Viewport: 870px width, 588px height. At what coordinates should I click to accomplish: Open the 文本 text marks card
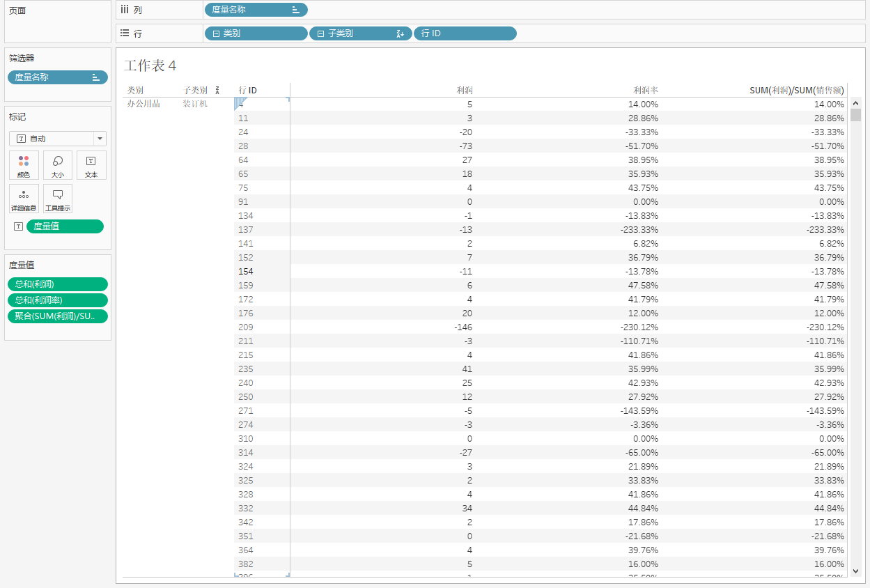(91, 165)
